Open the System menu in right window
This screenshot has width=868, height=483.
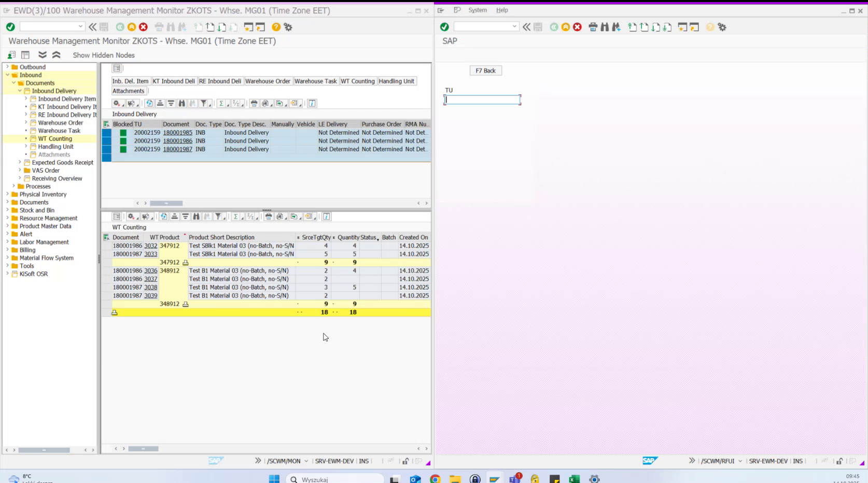[x=477, y=10]
